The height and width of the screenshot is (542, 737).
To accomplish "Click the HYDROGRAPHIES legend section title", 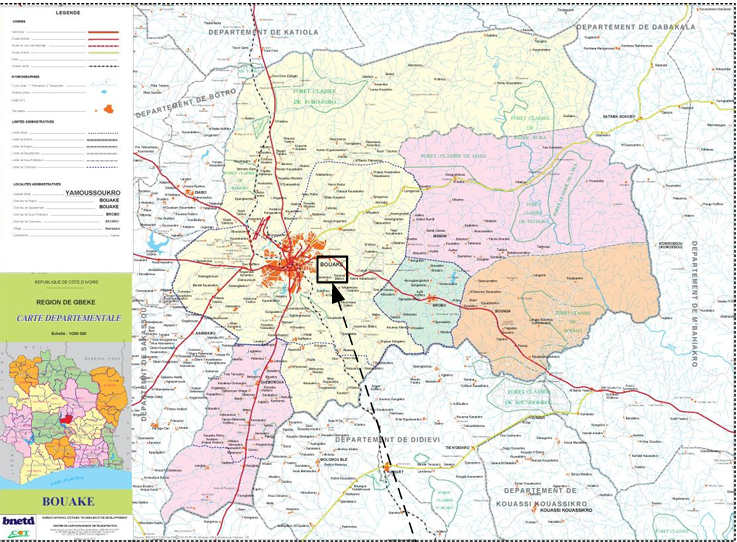I will pyautogui.click(x=25, y=76).
